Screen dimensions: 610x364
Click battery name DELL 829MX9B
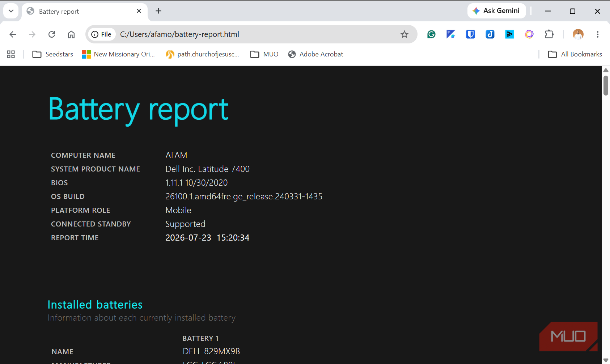pos(211,351)
